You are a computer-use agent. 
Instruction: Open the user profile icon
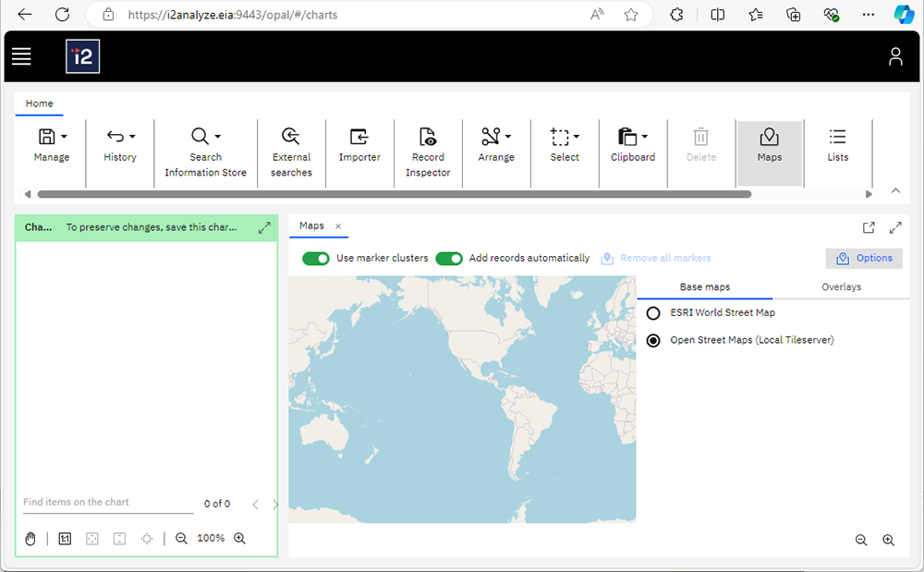tap(895, 56)
